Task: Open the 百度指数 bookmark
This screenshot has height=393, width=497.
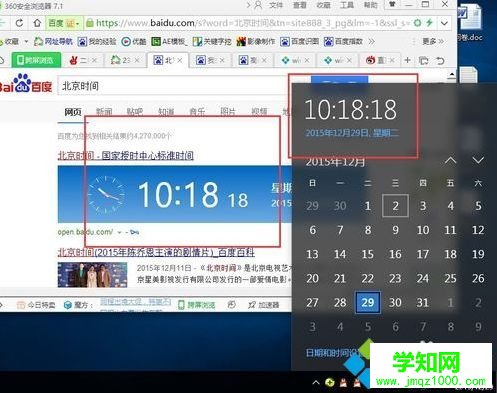Action: click(343, 41)
